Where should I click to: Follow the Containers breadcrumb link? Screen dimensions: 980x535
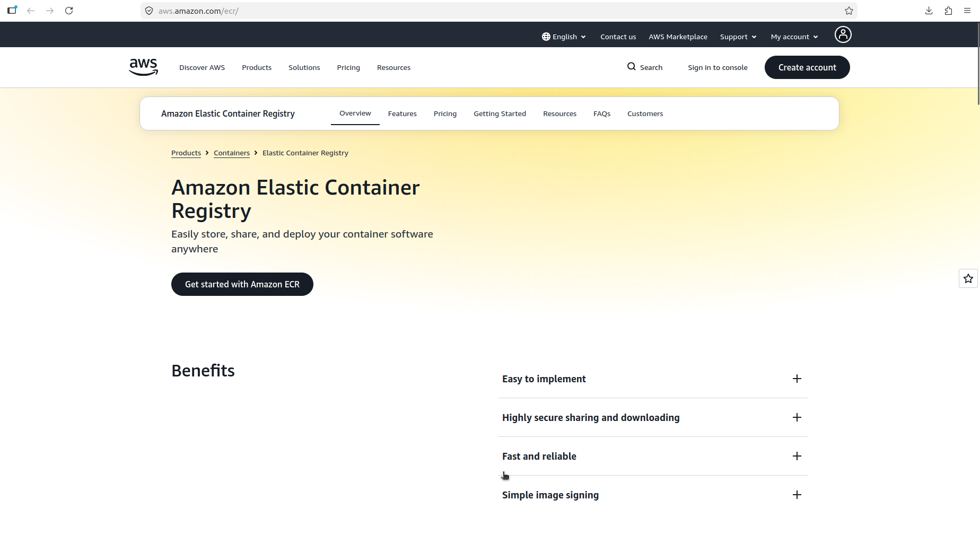[x=232, y=153]
